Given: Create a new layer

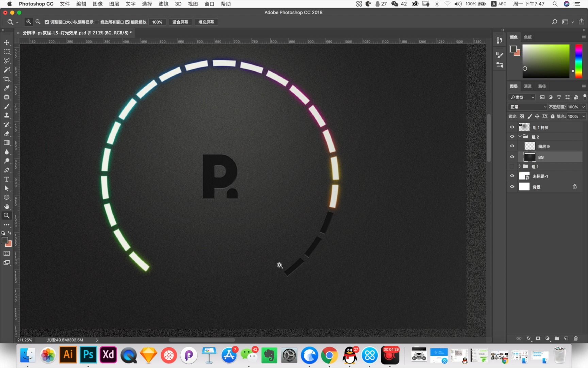Looking at the screenshot, I should pos(566,338).
